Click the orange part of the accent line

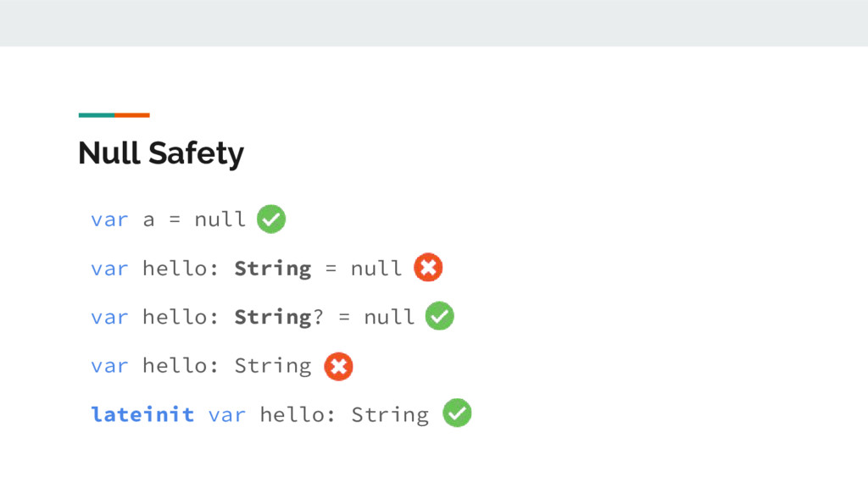132,115
